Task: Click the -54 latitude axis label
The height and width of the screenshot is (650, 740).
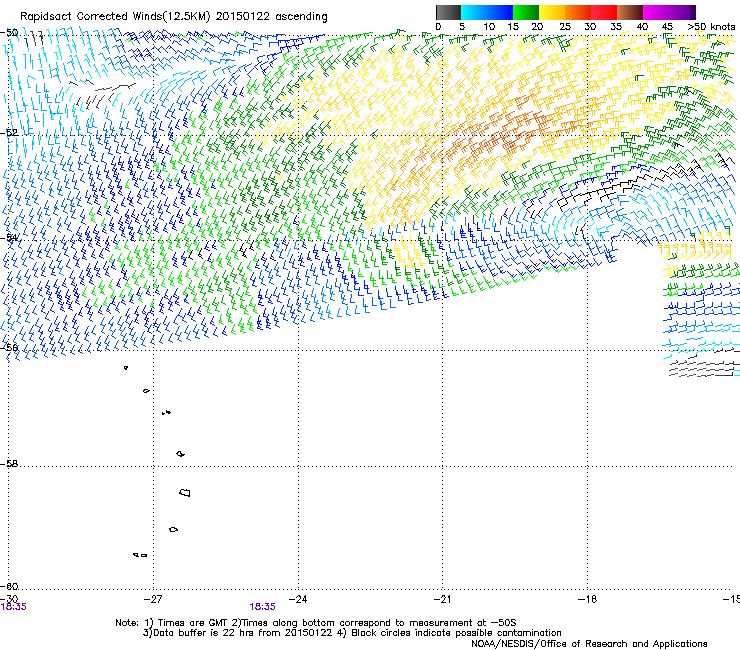Action: pyautogui.click(x=9, y=237)
